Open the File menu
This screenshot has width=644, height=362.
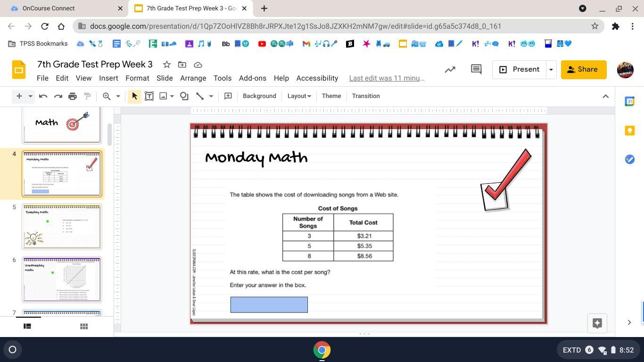42,78
